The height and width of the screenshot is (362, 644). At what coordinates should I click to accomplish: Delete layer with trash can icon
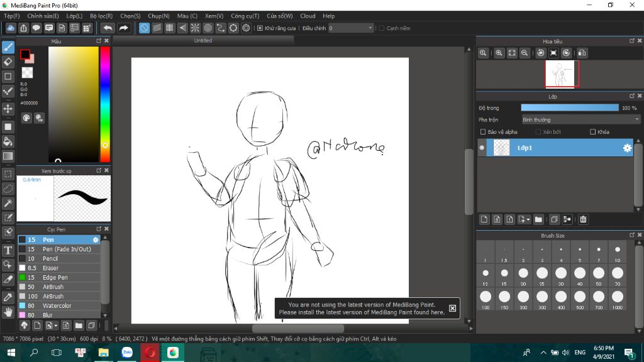(x=583, y=219)
